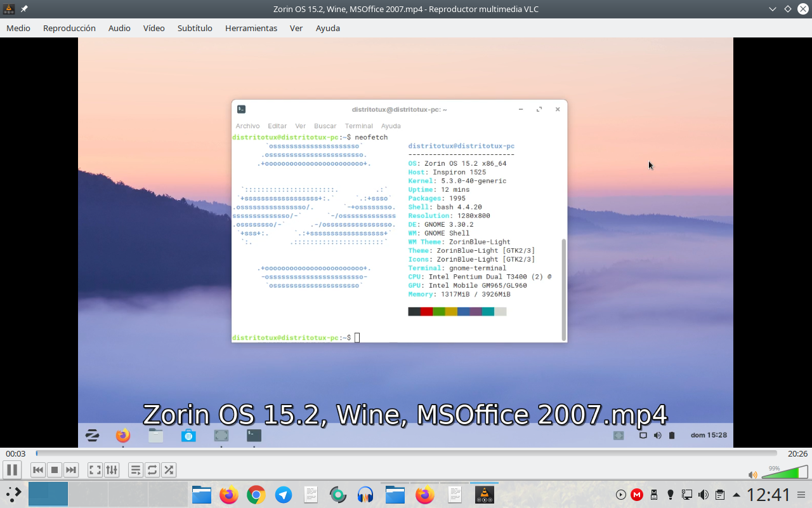Open the removable devices tray icon
Image resolution: width=812 pixels, height=508 pixels.
pyautogui.click(x=654, y=495)
